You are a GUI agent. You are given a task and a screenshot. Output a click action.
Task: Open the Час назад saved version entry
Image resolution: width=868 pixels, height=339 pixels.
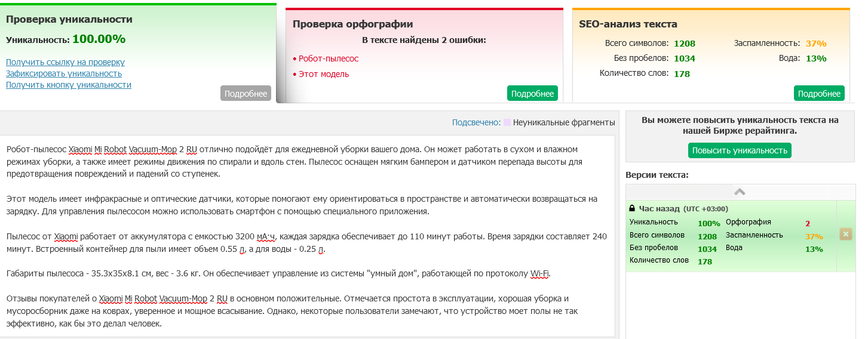[731, 236]
